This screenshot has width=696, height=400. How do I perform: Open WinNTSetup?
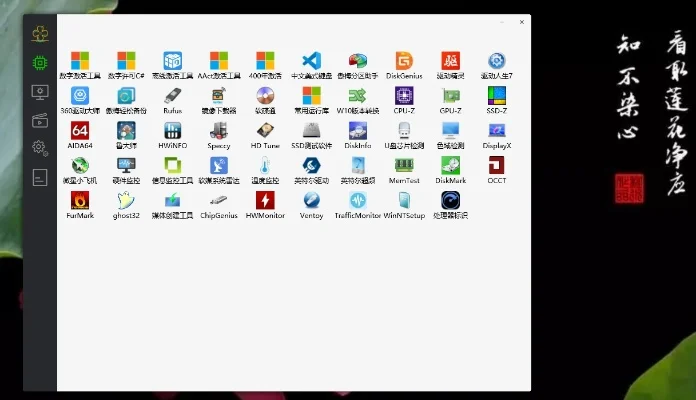[x=404, y=205]
